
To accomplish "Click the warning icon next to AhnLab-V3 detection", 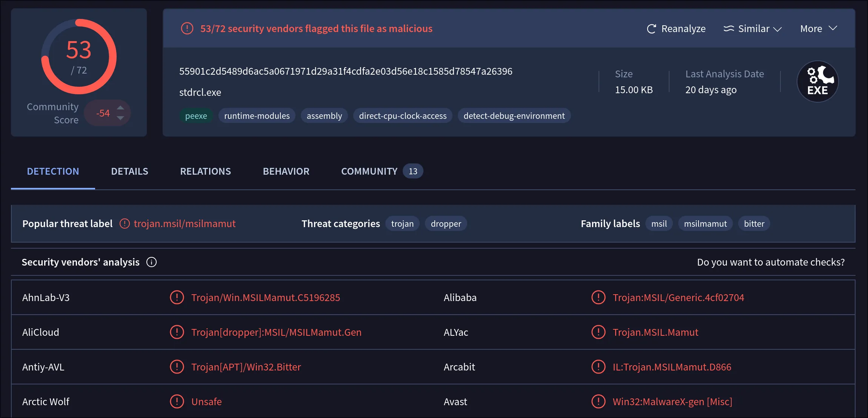I will click(177, 297).
